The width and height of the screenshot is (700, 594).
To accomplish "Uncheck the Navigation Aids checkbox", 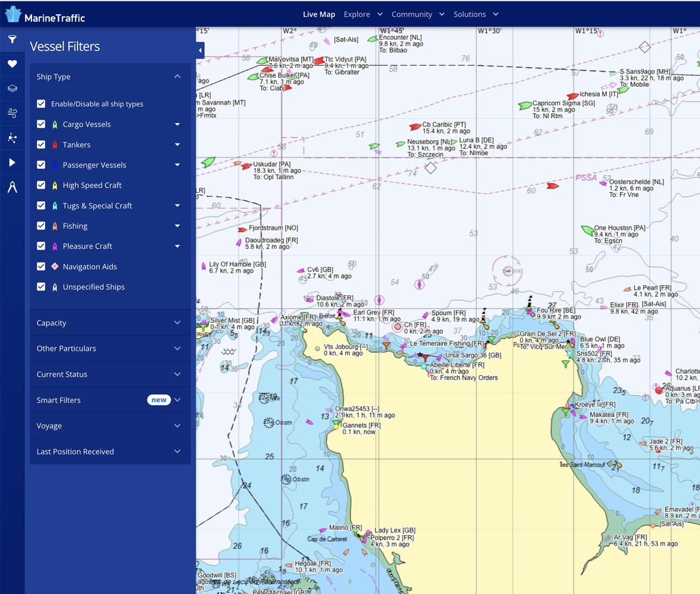I will coord(41,267).
